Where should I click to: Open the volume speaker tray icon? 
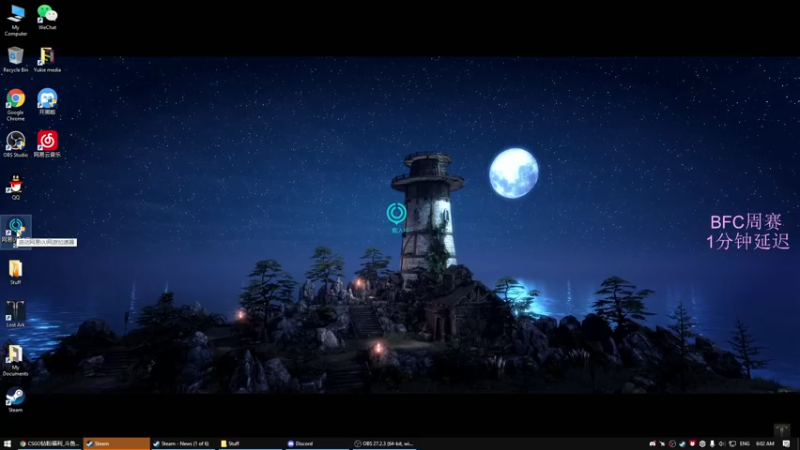pos(722,444)
